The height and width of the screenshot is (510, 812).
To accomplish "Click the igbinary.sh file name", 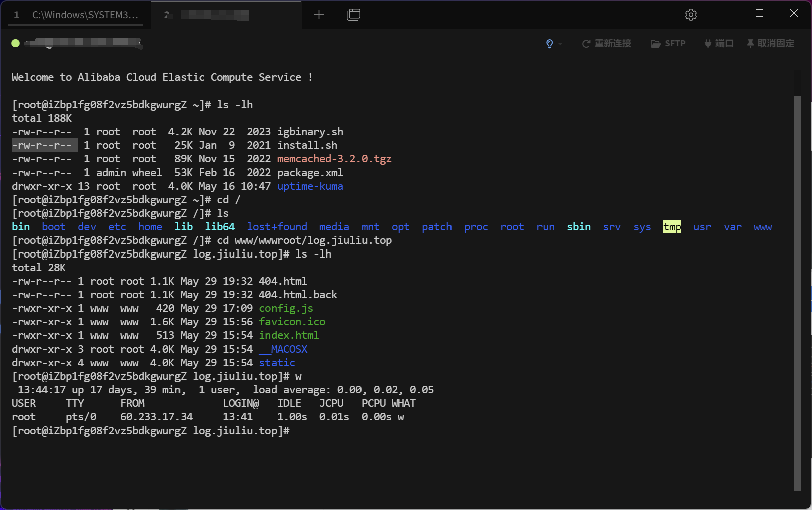I will (310, 132).
